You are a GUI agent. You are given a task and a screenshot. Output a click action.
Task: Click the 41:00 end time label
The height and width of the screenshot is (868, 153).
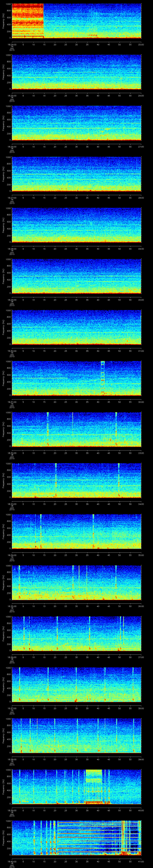point(141,861)
